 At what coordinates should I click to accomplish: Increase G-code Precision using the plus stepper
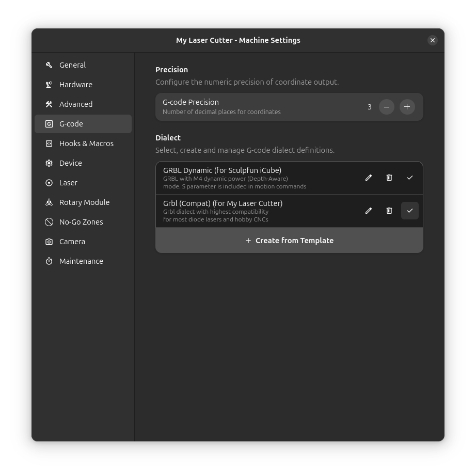(407, 106)
